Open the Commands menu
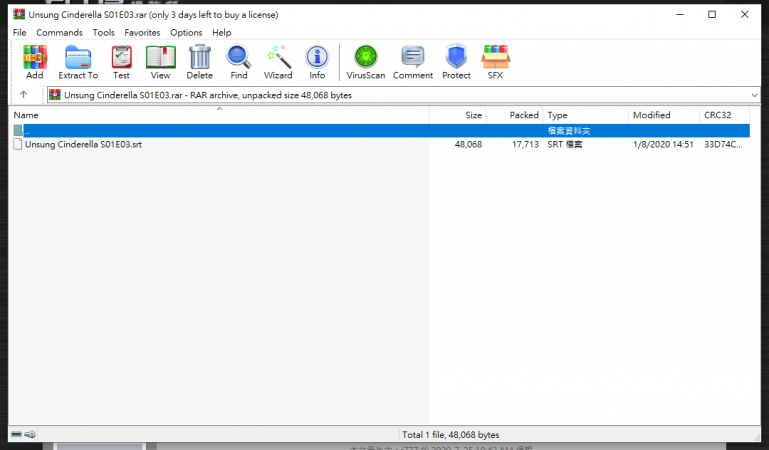This screenshot has width=769, height=450. [x=59, y=32]
